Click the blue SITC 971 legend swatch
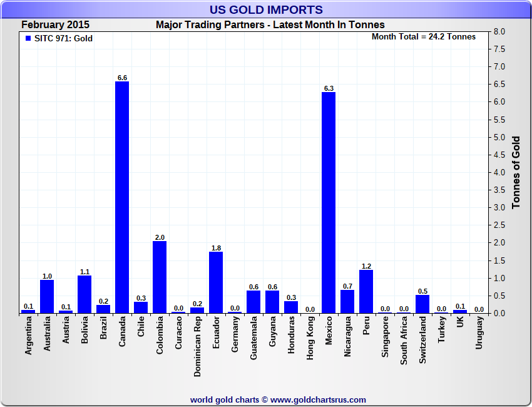Screen dimensions: 532x407 [28, 38]
